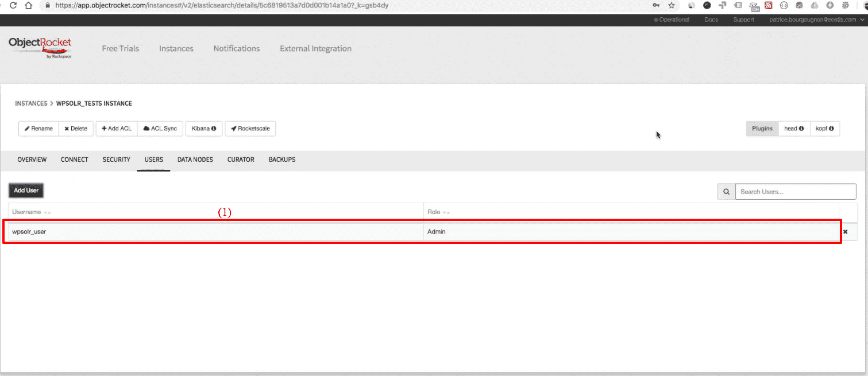This screenshot has height=376, width=868.
Task: Select the Users tab
Action: click(x=154, y=160)
